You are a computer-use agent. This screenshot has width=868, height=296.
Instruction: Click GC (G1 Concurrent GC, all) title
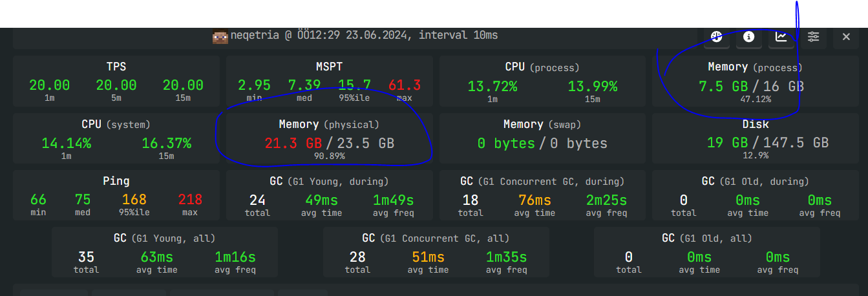tap(436, 238)
